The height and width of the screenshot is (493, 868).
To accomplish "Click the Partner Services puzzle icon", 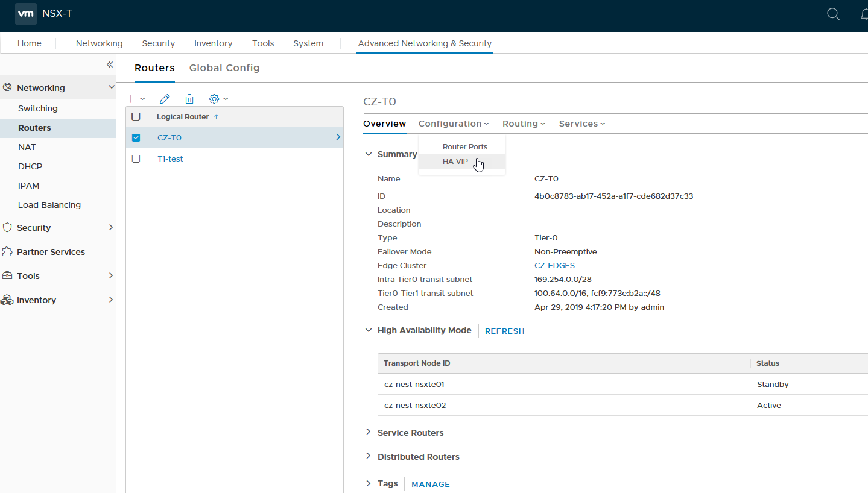I will 7,252.
